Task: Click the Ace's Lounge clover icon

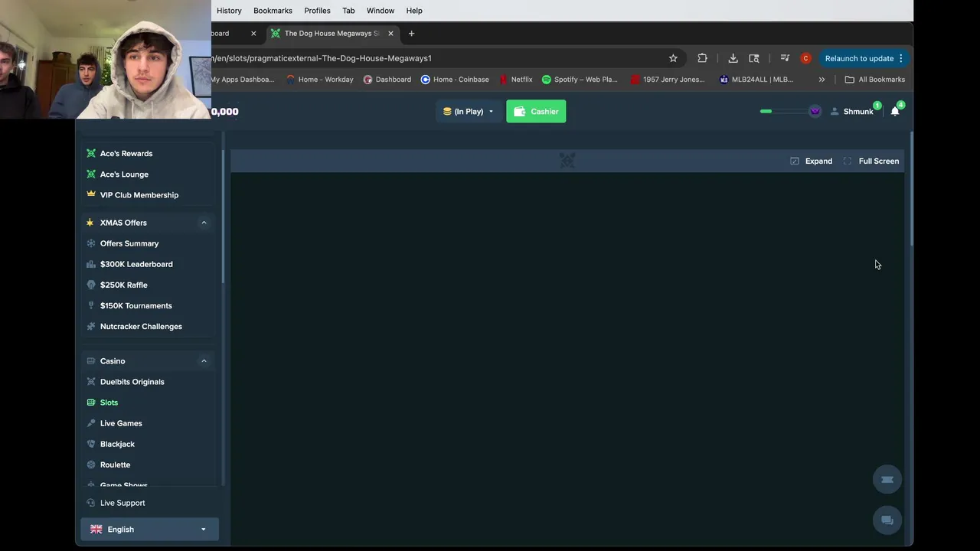Action: click(91, 174)
